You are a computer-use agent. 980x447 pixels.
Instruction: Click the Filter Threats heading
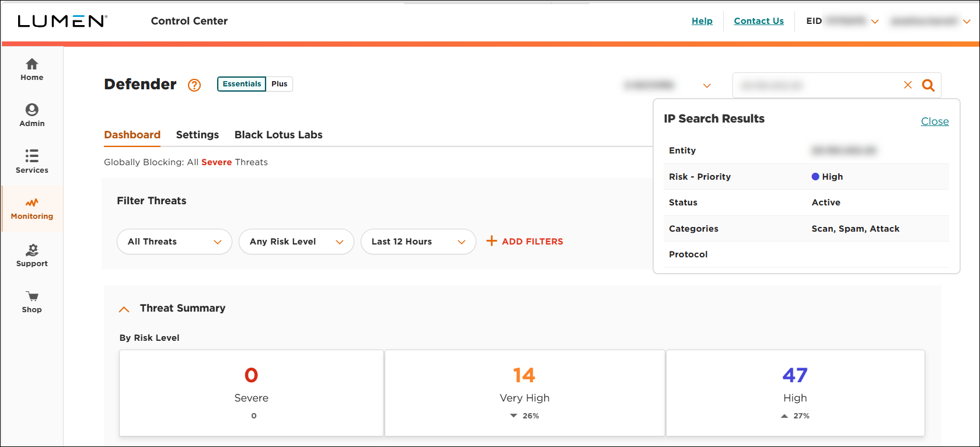click(x=152, y=201)
